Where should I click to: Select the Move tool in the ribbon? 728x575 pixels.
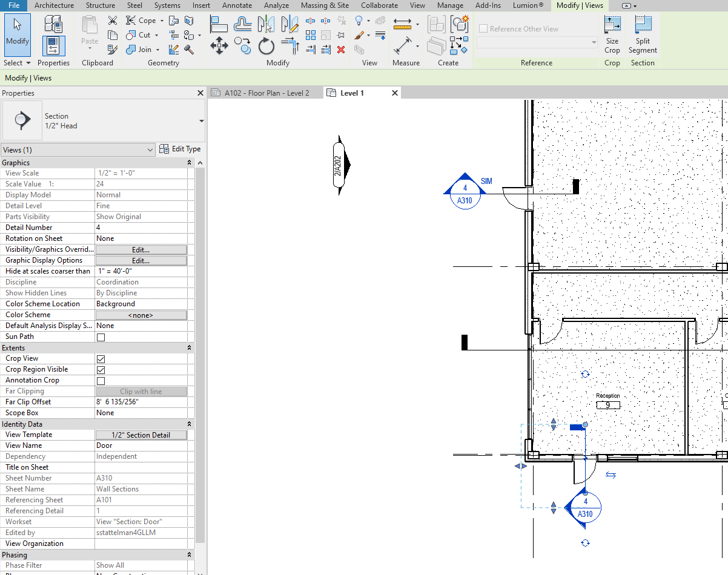(219, 45)
